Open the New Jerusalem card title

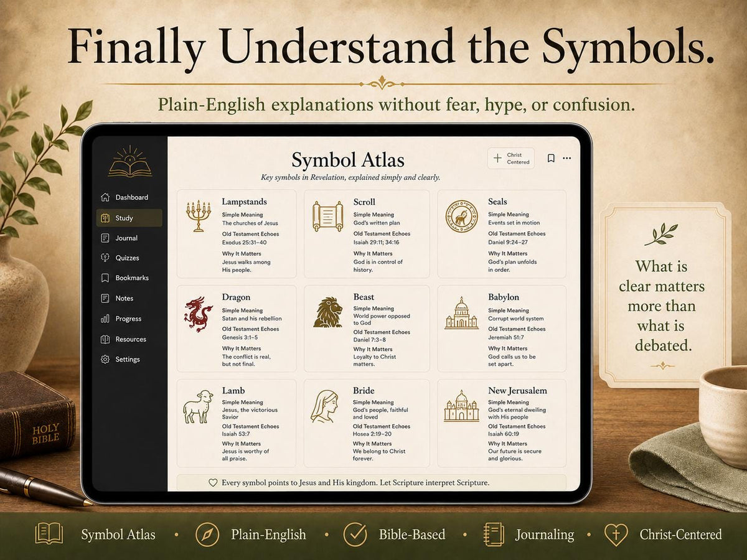click(517, 391)
